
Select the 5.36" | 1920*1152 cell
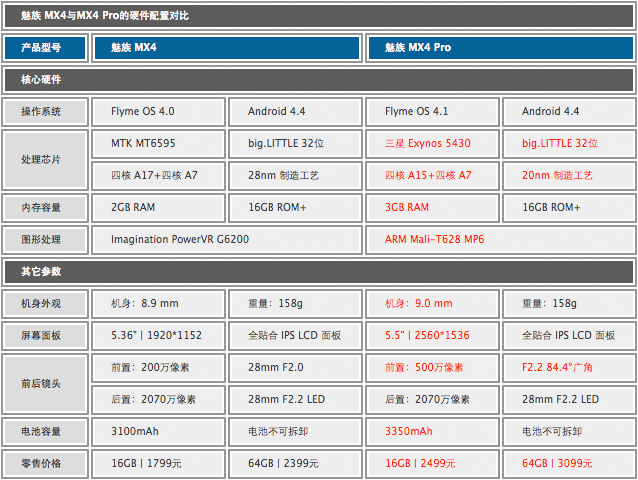point(158,336)
